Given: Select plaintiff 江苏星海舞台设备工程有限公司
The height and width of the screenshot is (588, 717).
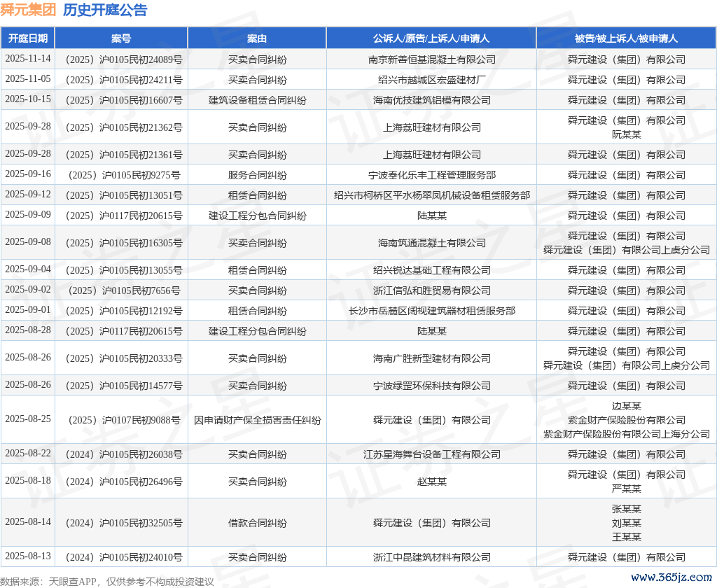Looking at the screenshot, I should pos(431,454).
